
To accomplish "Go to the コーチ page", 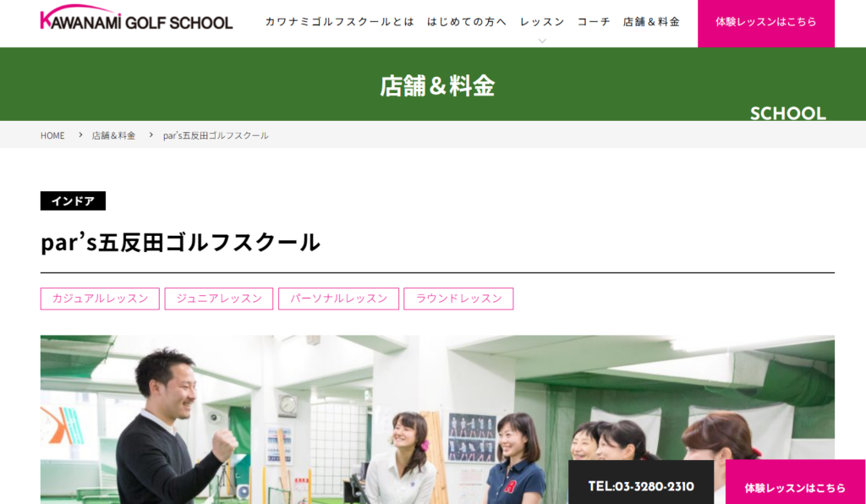I will 594,22.
